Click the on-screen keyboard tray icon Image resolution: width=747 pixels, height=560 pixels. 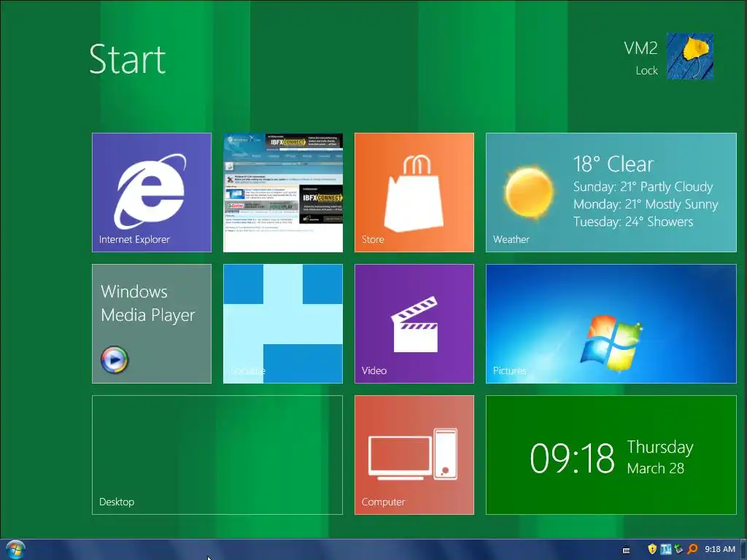click(627, 550)
